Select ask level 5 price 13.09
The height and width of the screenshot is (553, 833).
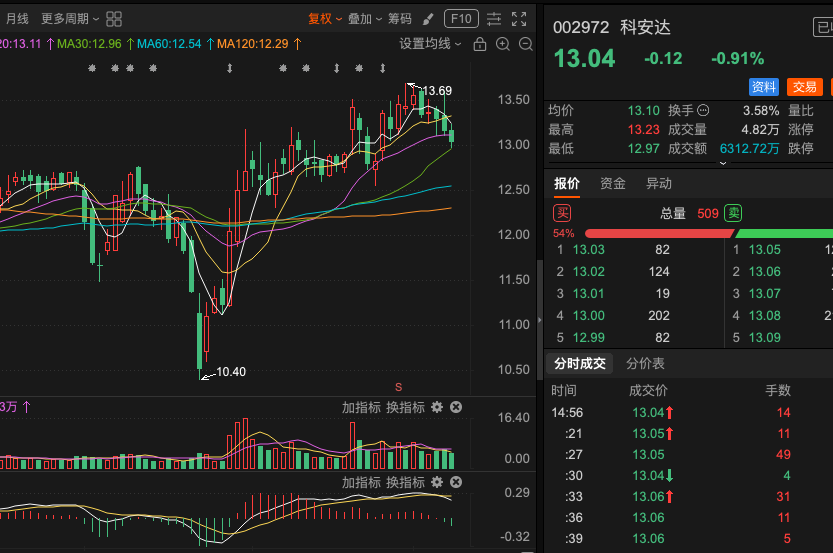(764, 337)
